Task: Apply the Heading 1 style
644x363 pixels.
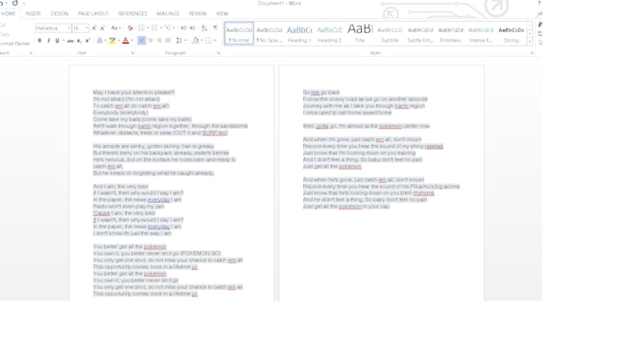Action: [x=299, y=34]
